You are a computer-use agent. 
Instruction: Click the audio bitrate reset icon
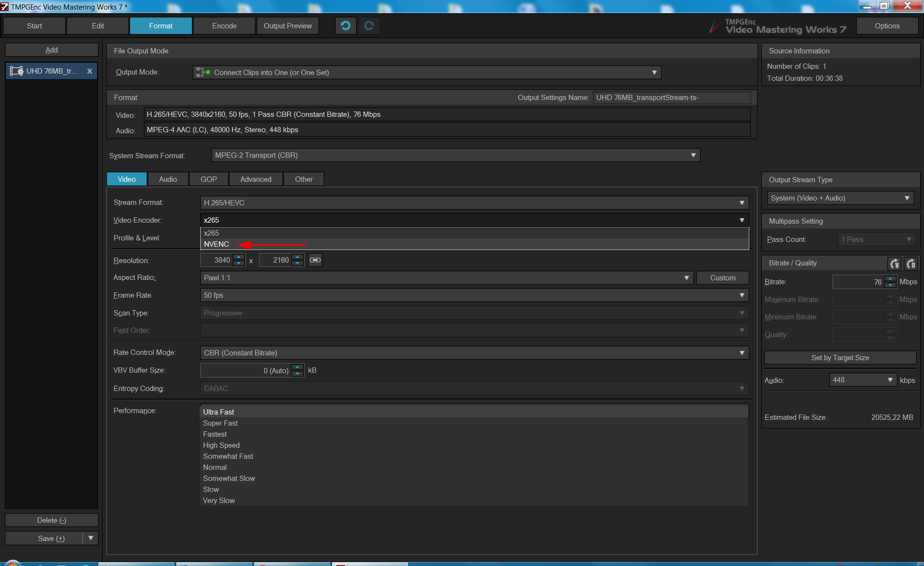(x=911, y=264)
